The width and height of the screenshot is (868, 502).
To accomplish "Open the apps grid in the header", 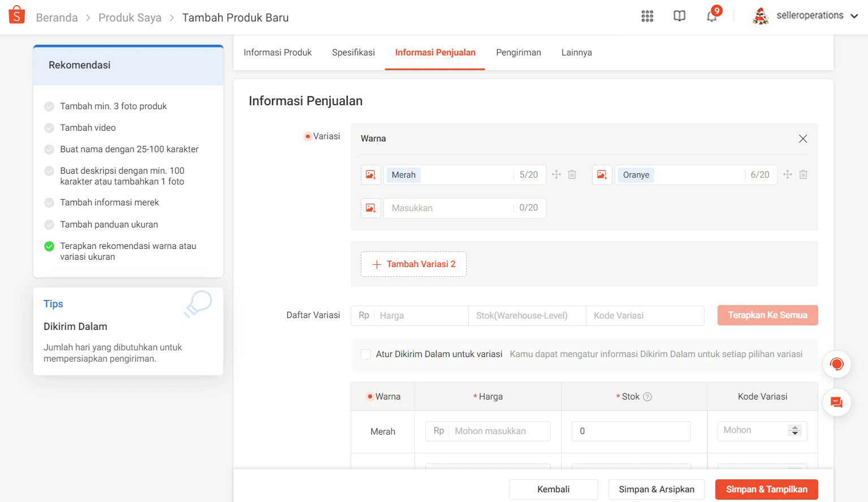I will pyautogui.click(x=647, y=16).
